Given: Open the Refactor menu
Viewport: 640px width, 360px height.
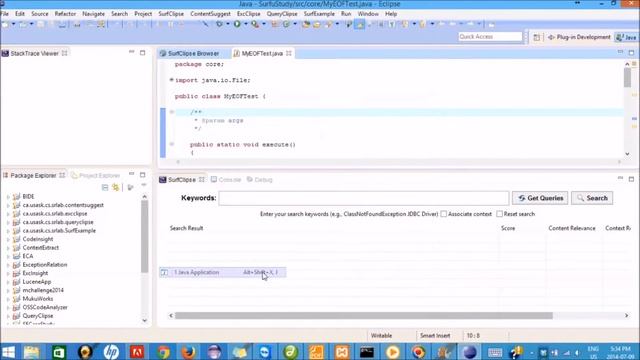Looking at the screenshot, I should (x=65, y=14).
